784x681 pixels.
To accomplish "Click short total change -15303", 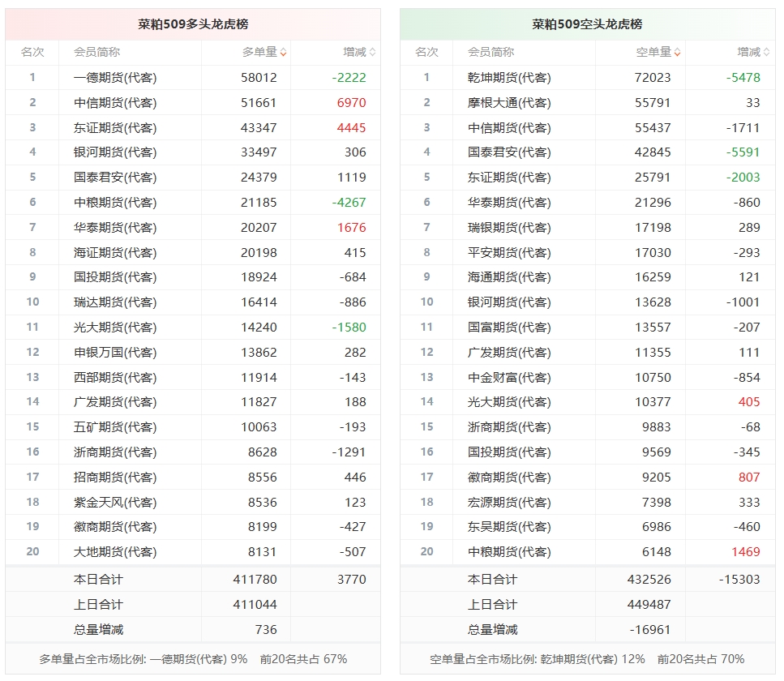I will 739,579.
